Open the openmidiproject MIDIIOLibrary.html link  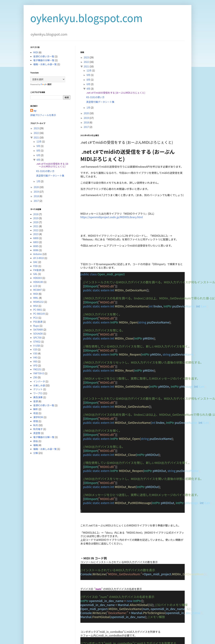pyautogui.click(x=112, y=217)
